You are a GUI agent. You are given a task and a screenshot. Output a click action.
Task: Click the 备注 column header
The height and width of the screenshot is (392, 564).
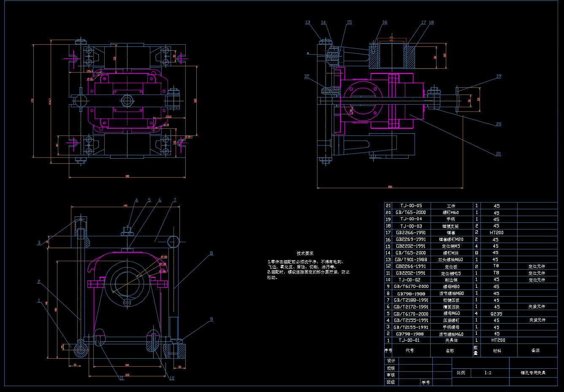(535, 351)
